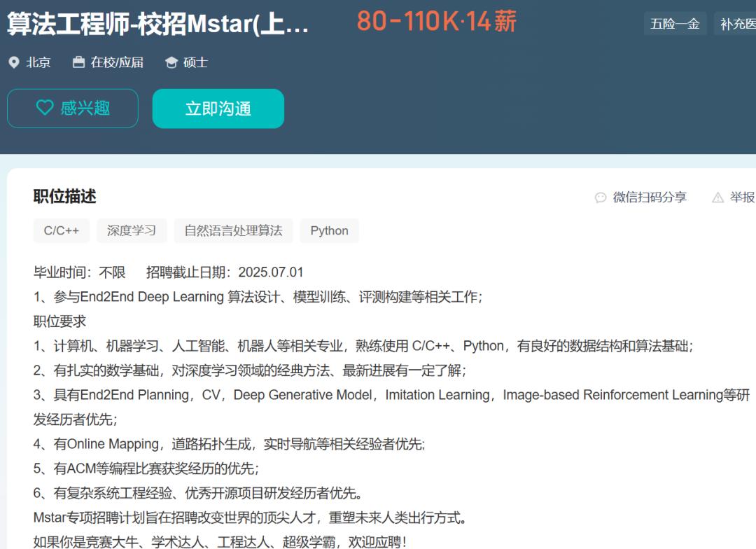Click the briefcase icon beside 在校/应届

pyautogui.click(x=78, y=62)
